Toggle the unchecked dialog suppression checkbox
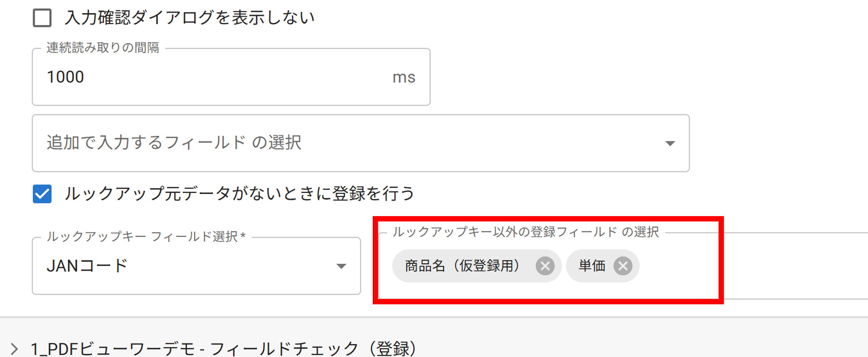 [42, 17]
